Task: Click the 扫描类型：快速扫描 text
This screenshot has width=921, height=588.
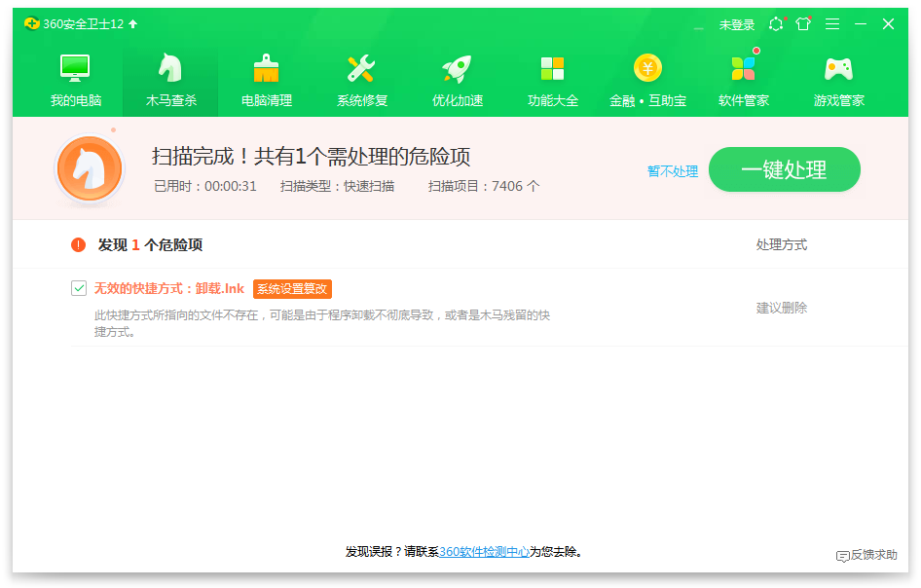Action: coord(337,186)
